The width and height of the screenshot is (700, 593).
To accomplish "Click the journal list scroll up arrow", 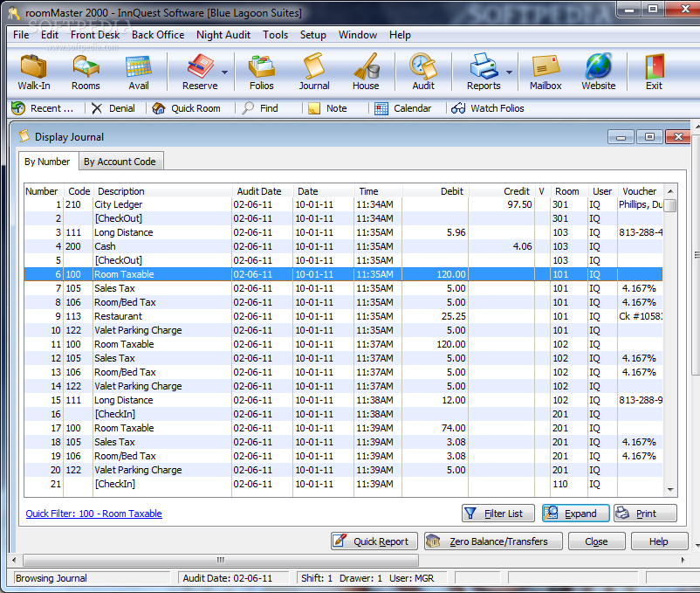I will tap(670, 191).
